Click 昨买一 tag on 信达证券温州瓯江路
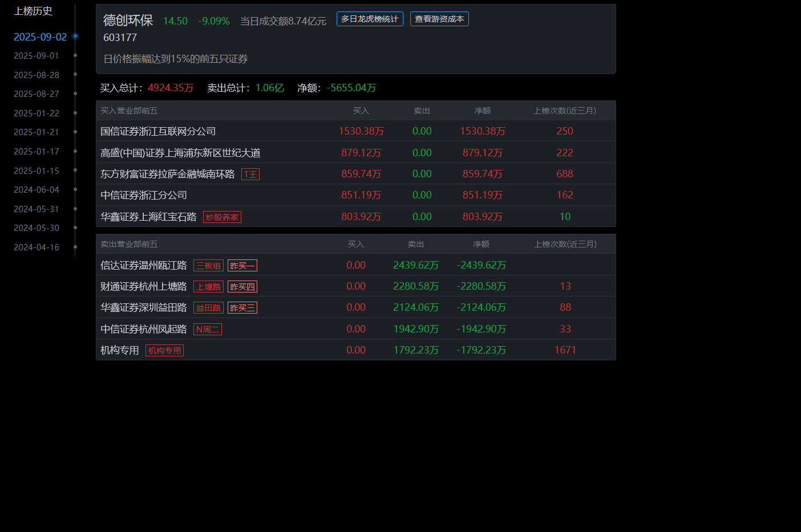This screenshot has height=532, width=801. point(242,266)
